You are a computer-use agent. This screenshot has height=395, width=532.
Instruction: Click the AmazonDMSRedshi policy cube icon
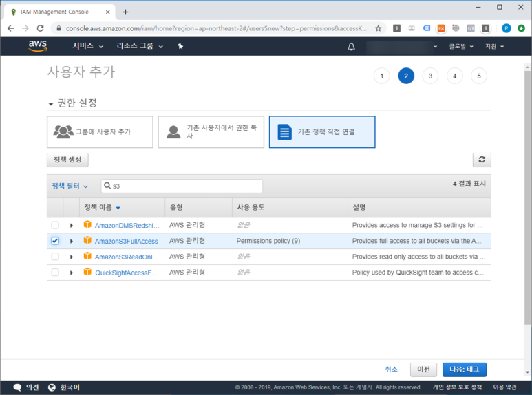[87, 224]
